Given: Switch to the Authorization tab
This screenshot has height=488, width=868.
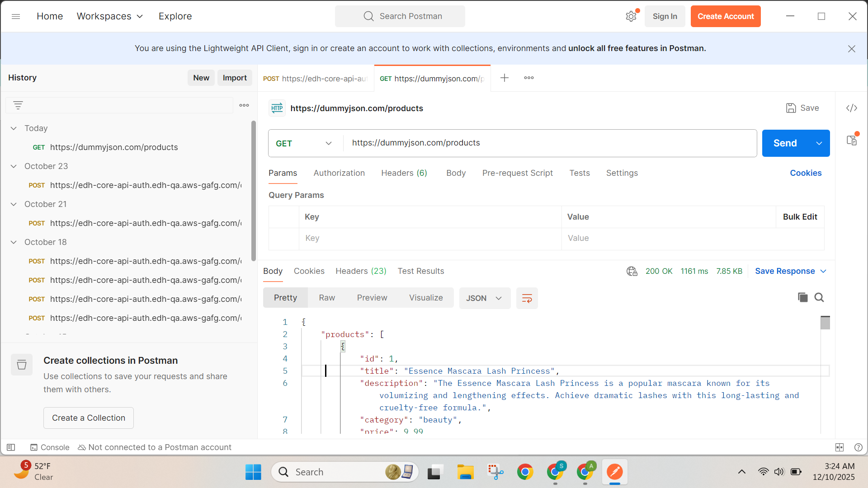Looking at the screenshot, I should click(x=339, y=173).
